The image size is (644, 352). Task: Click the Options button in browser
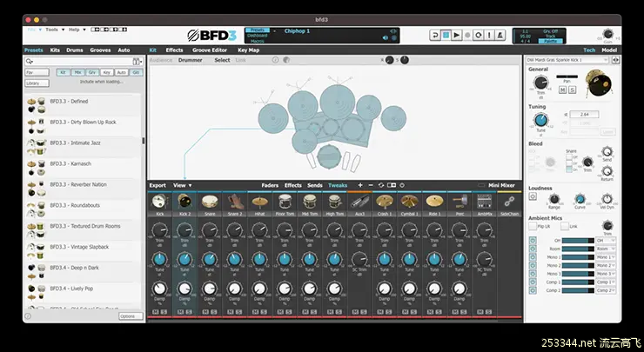(x=131, y=316)
